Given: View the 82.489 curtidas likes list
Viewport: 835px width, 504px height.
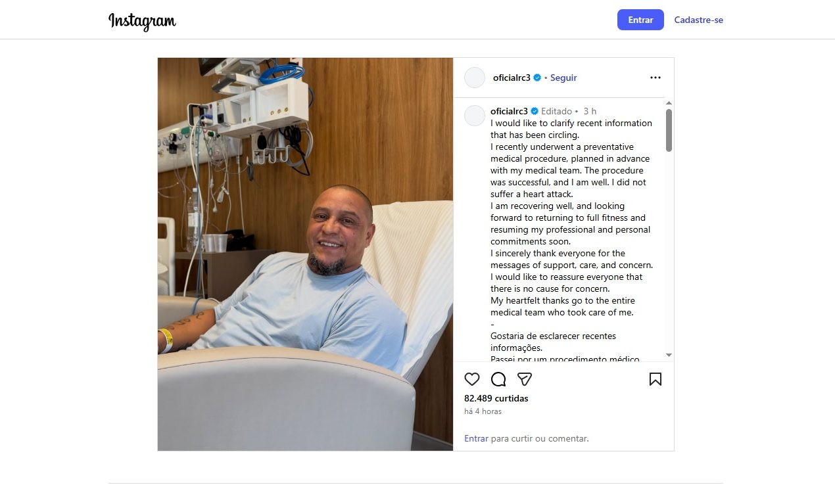Looking at the screenshot, I should click(x=496, y=398).
